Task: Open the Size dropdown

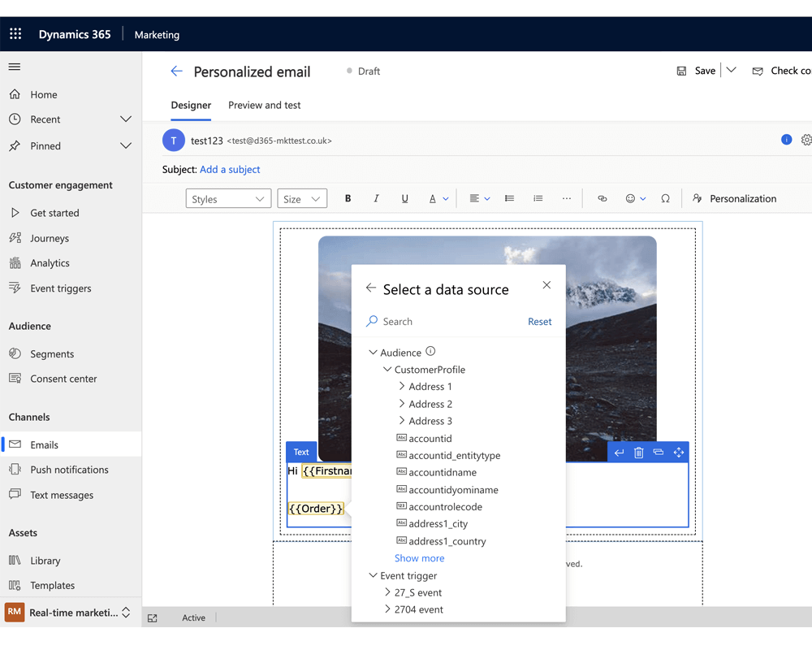Action: click(x=302, y=198)
